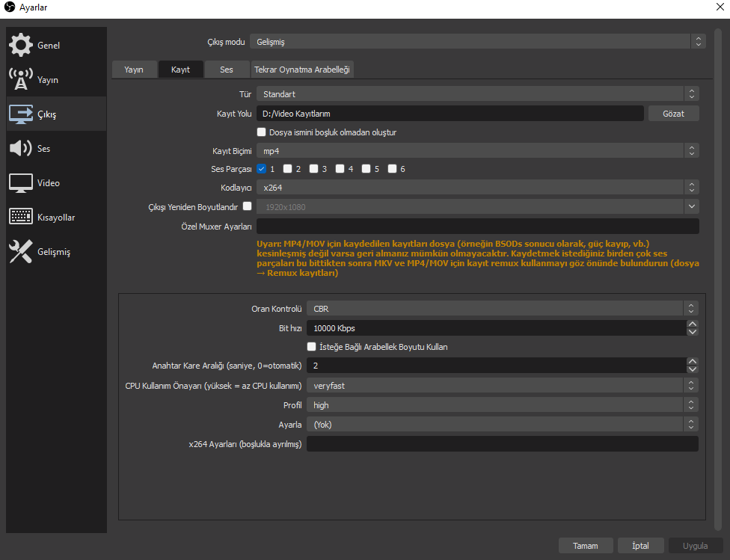730x560 pixels.
Task: Click the Tamam button
Action: click(x=585, y=546)
